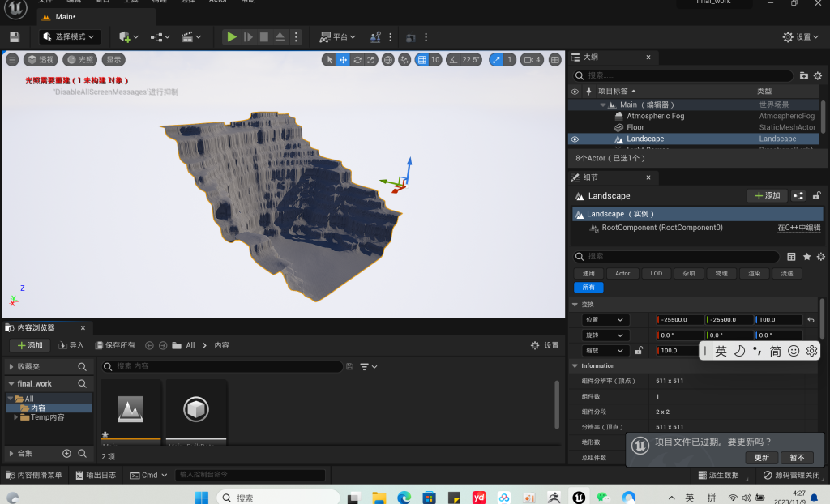
Task: Select the 所有 filter in Details
Action: (x=588, y=288)
